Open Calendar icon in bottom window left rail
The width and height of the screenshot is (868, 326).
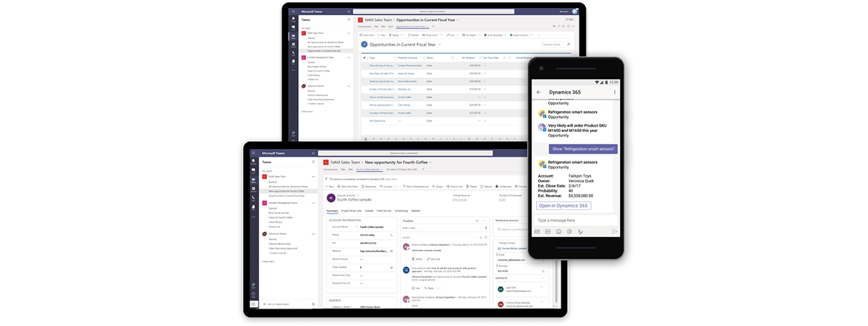[253, 188]
